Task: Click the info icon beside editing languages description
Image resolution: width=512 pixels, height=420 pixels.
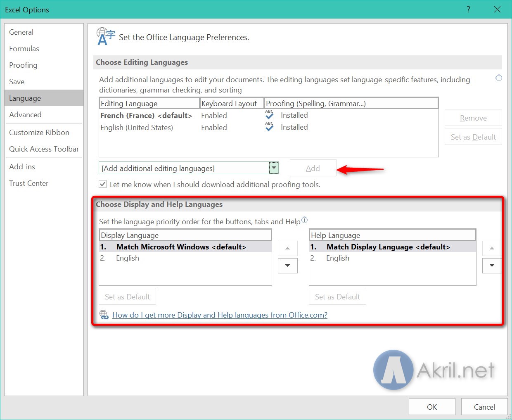Action: 499,78
